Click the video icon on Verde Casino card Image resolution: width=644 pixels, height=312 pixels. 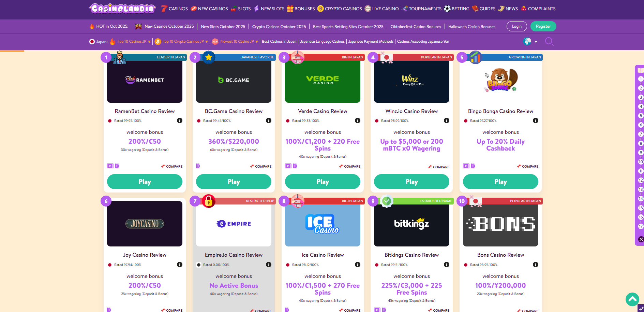288,166
